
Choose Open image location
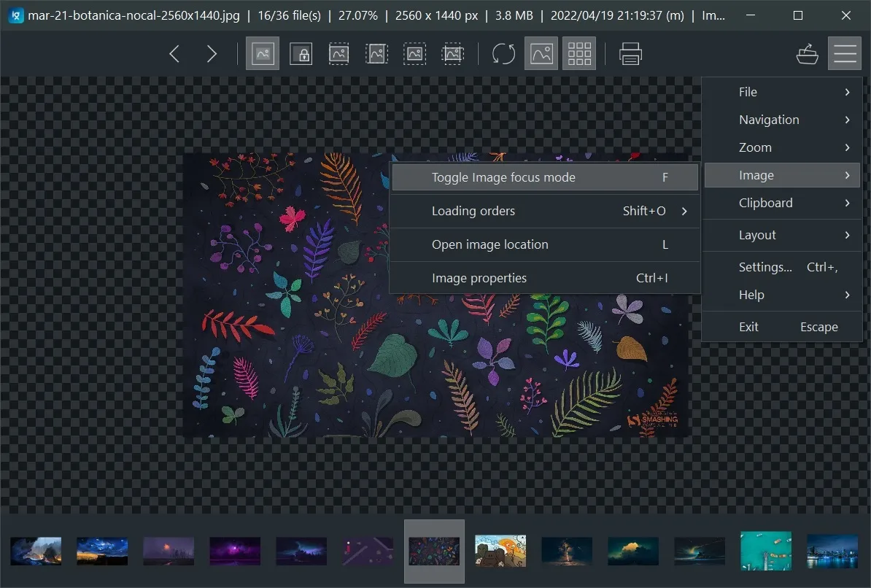pyautogui.click(x=545, y=244)
